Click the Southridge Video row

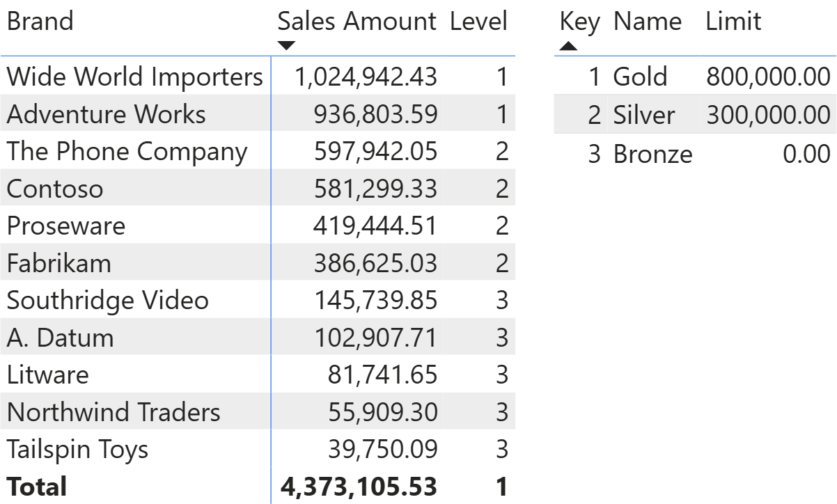[107, 301]
